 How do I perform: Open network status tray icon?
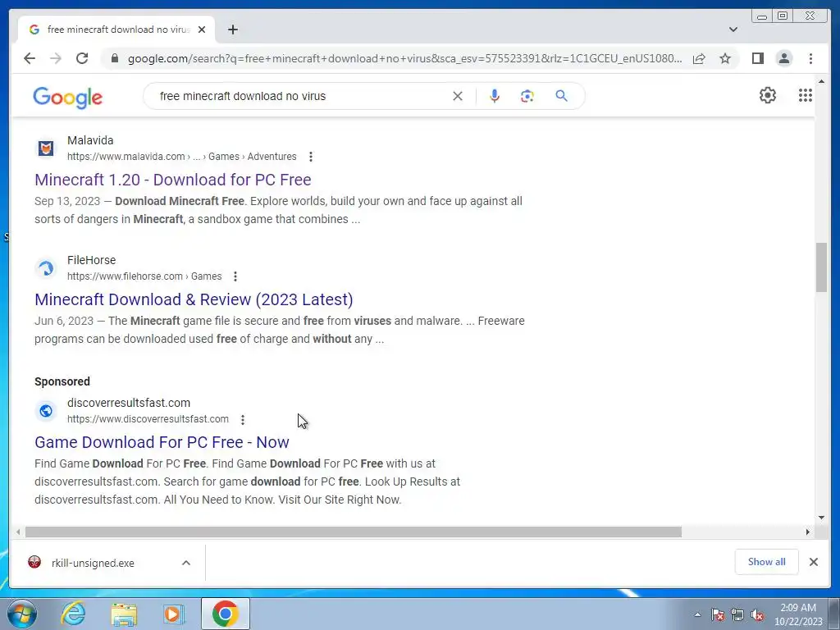737,615
